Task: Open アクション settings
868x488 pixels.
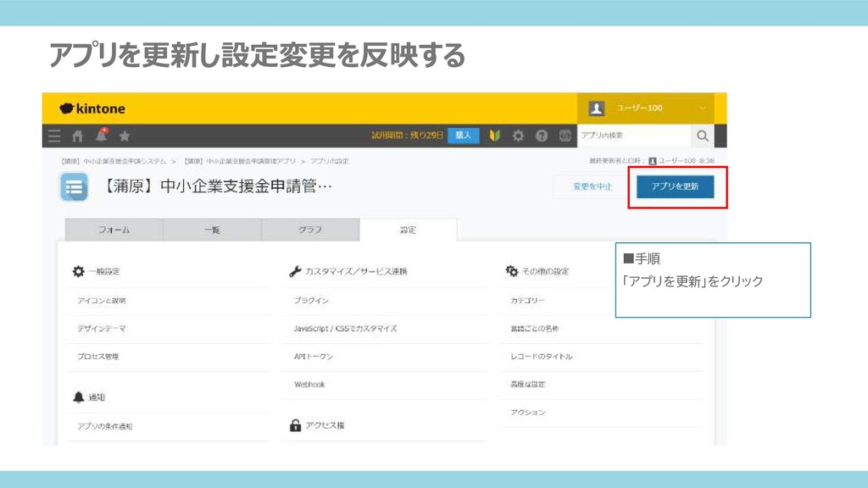Action: pos(527,413)
